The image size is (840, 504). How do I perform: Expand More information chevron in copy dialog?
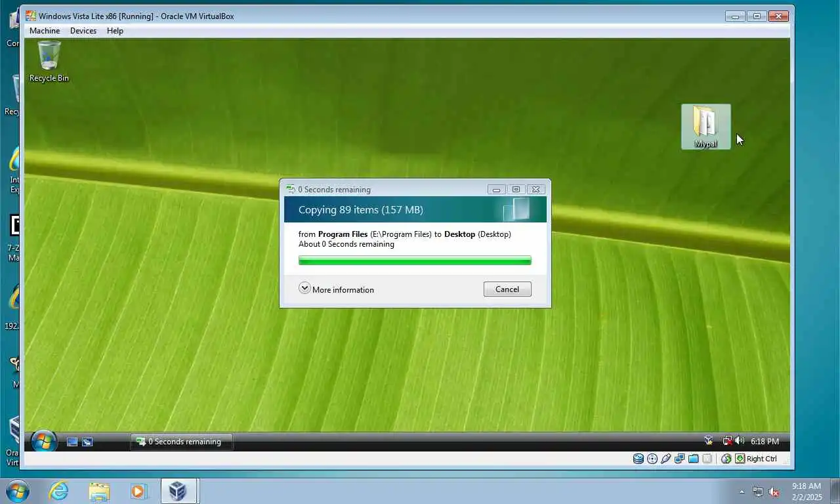click(304, 288)
